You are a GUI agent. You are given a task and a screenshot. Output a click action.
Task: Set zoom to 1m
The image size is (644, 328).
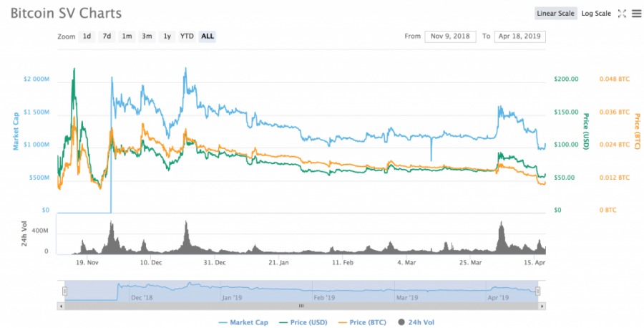[127, 37]
